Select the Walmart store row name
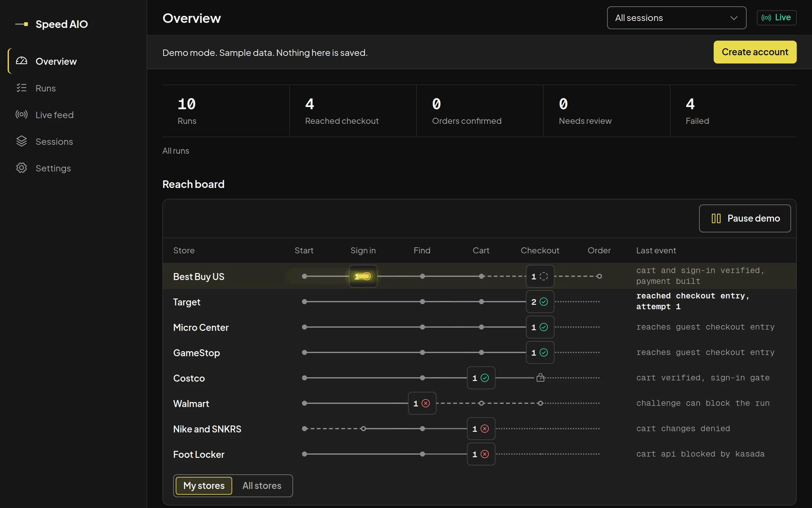Viewport: 812px width, 508px height. coord(191,404)
